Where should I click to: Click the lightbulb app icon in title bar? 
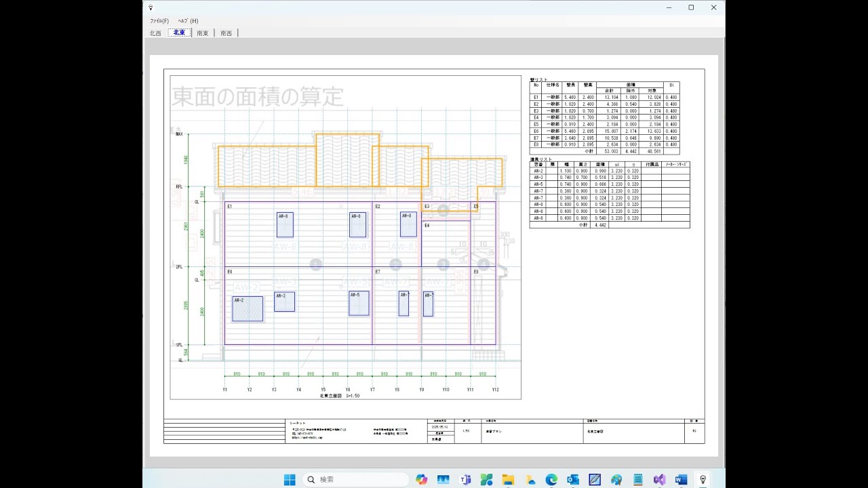pyautogui.click(x=151, y=7)
